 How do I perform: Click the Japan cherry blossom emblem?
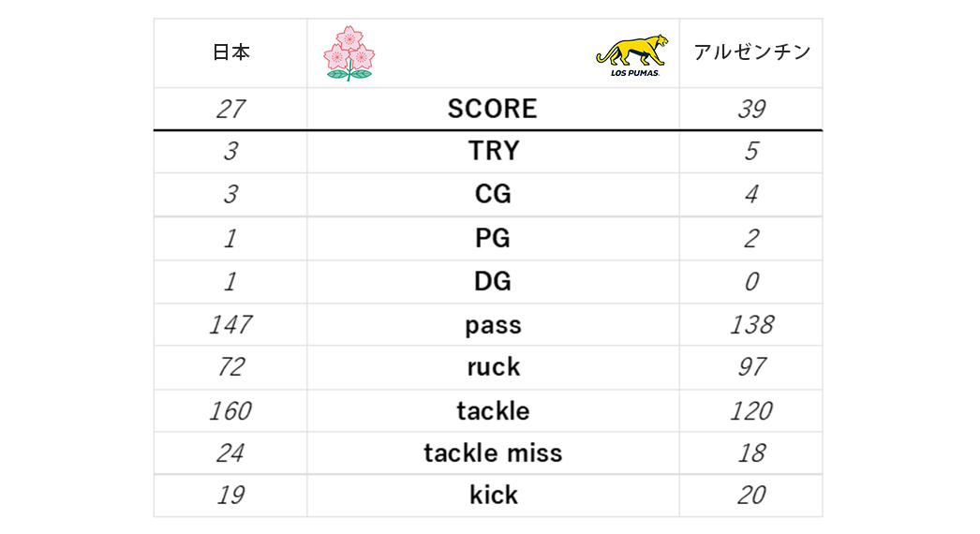349,52
